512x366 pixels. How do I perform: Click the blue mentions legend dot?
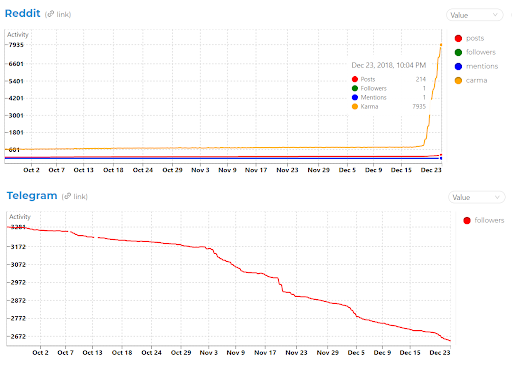[x=458, y=66]
